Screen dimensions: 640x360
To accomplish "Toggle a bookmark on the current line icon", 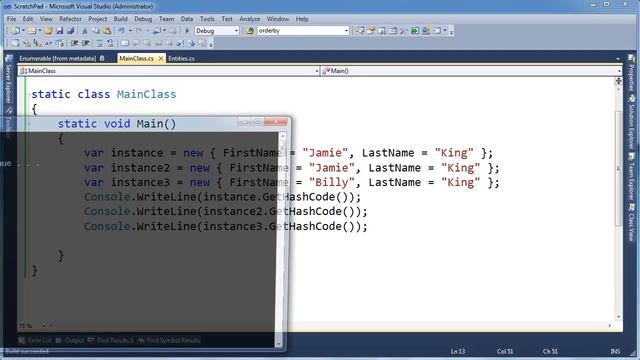I will (x=125, y=43).
